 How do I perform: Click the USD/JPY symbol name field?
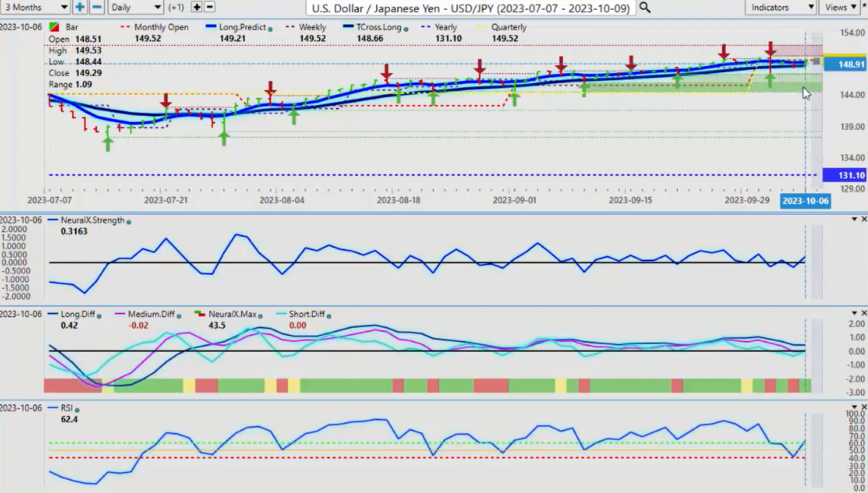tap(470, 8)
